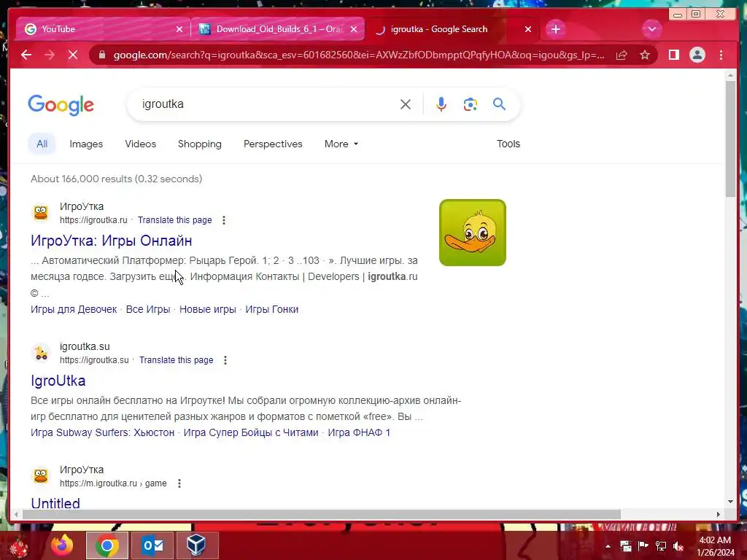Open the Игра Subway Surfers: Хьюстон link
747x560 pixels.
click(x=102, y=432)
